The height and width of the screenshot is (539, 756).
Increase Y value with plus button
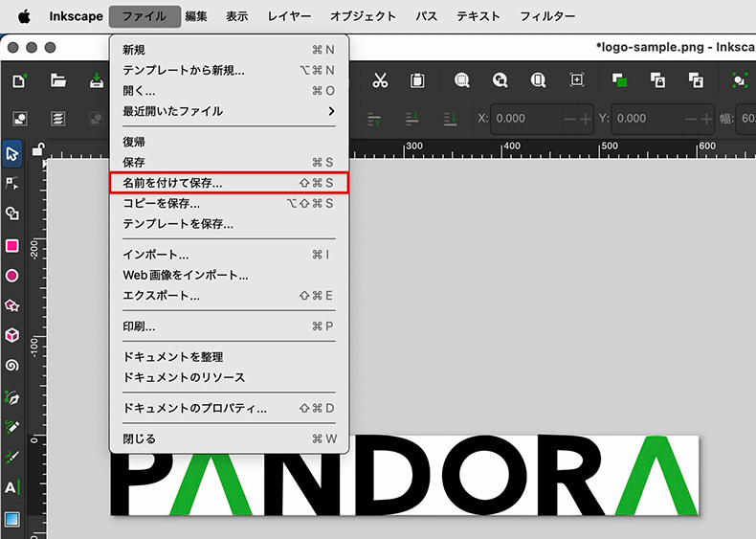706,119
